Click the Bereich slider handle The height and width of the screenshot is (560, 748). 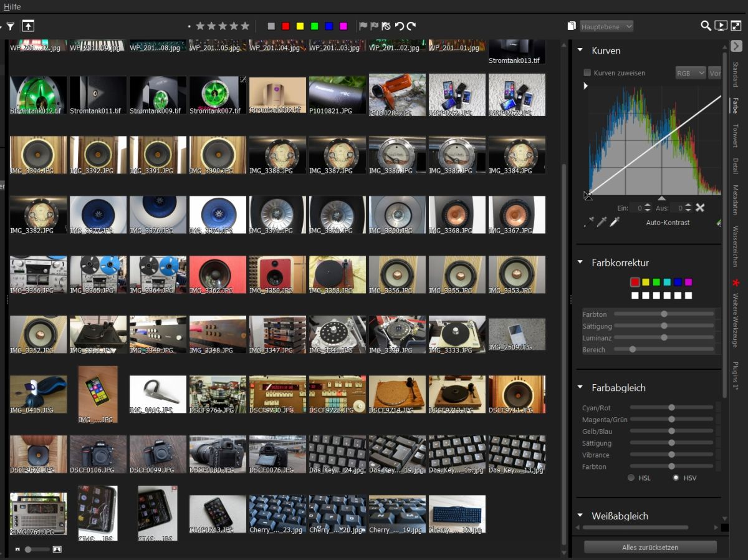pos(633,349)
